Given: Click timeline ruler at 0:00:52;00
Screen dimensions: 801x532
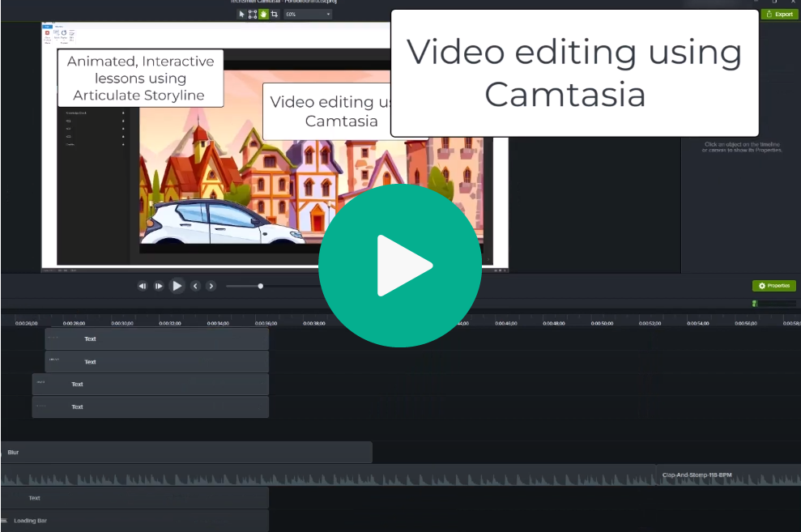Looking at the screenshot, I should [x=650, y=323].
